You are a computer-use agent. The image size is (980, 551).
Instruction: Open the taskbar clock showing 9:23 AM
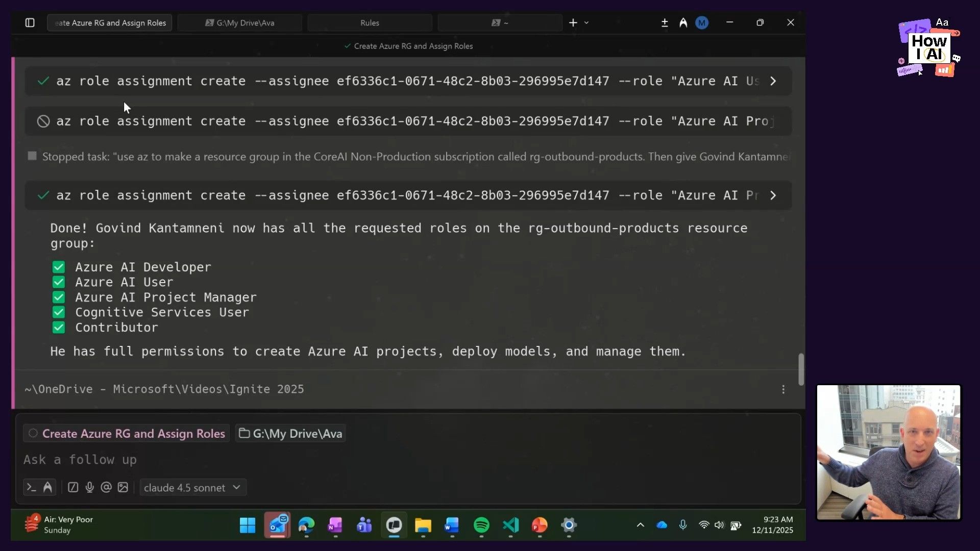[773, 525]
